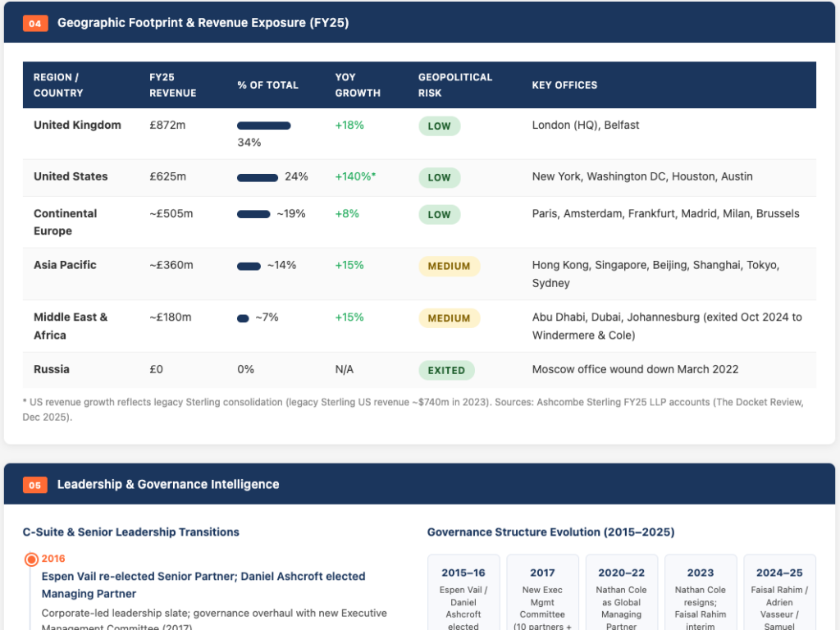Click the Middle East & Africa MEDIUM badge
This screenshot has width=840, height=630.
[x=449, y=318]
